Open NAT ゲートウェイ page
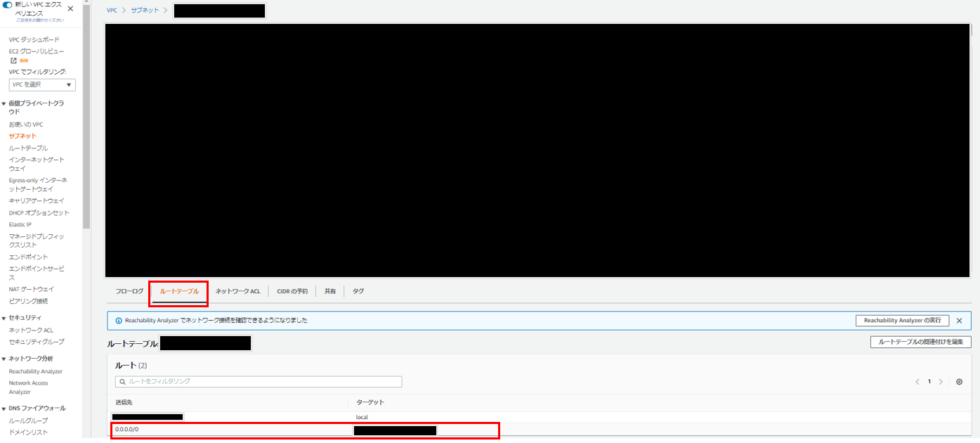This screenshot has height=443, width=980. pyautogui.click(x=31, y=289)
